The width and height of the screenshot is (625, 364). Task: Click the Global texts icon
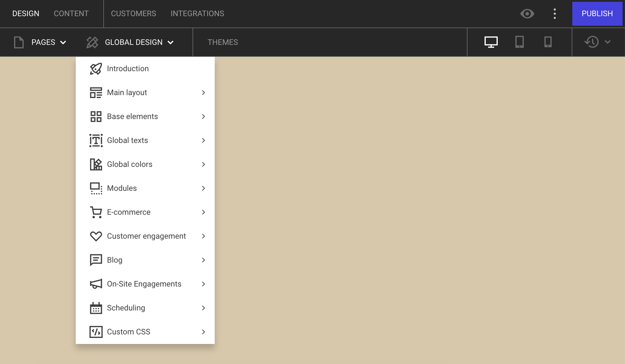pos(96,141)
